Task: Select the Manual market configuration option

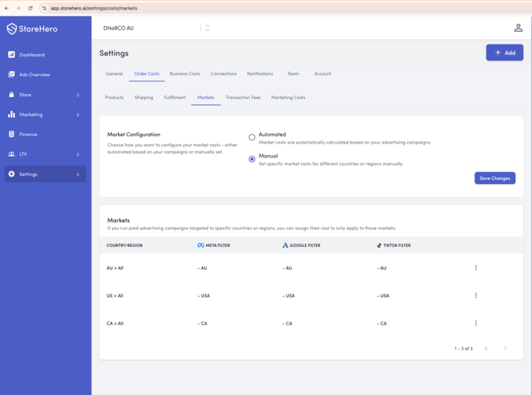Action: [252, 159]
